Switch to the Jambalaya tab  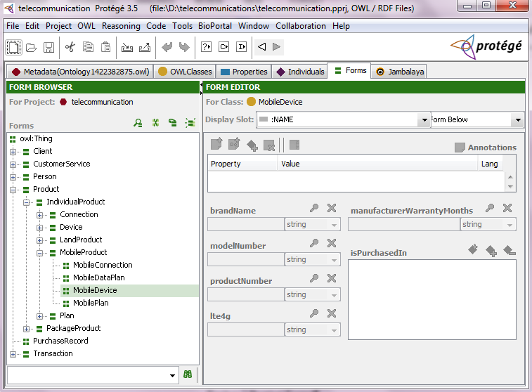pyautogui.click(x=400, y=72)
